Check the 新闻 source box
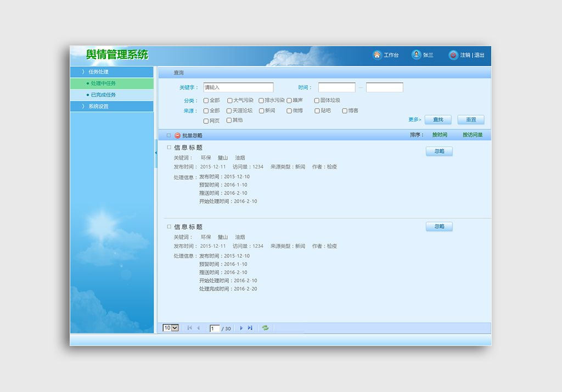The image size is (562, 392). pos(262,111)
